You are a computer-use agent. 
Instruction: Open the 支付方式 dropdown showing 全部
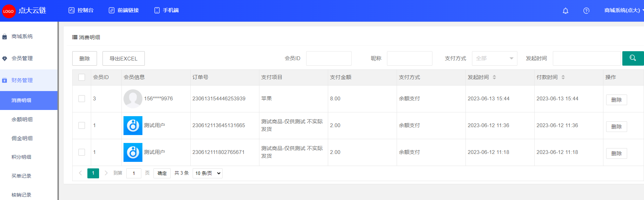[494, 58]
